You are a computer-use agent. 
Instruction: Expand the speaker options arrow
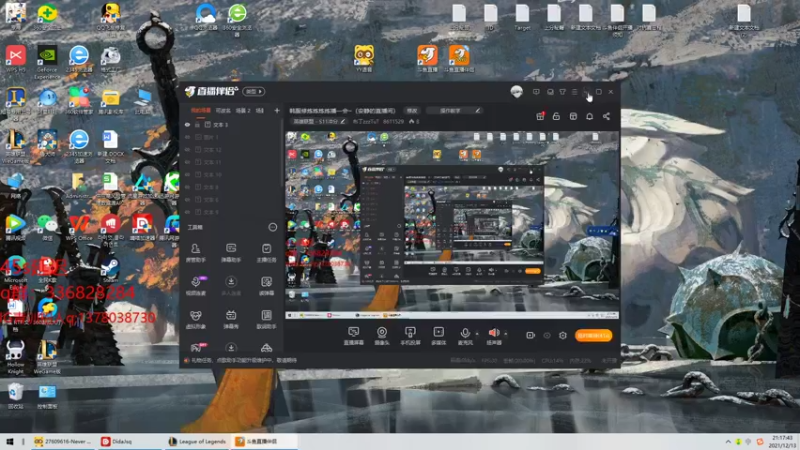click(x=506, y=334)
